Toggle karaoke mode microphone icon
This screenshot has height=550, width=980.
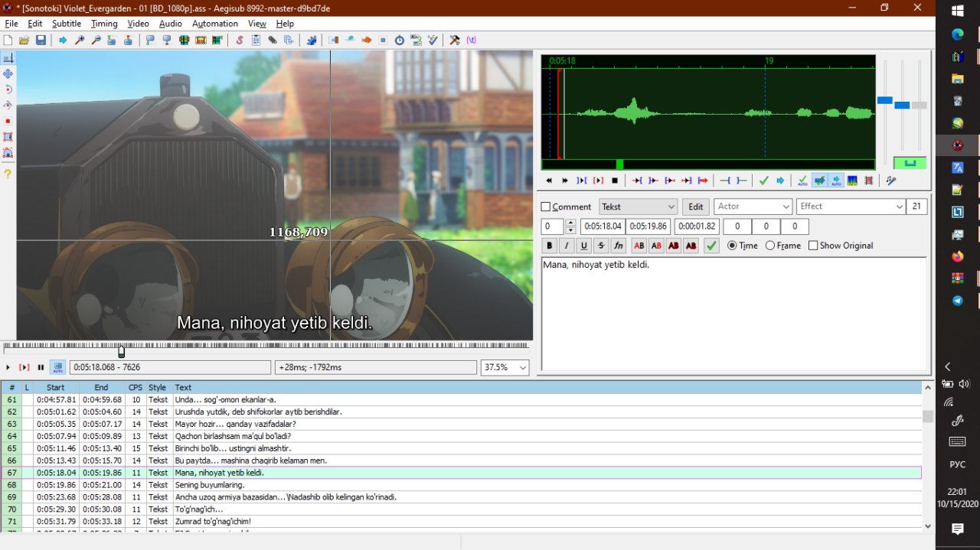click(x=890, y=181)
